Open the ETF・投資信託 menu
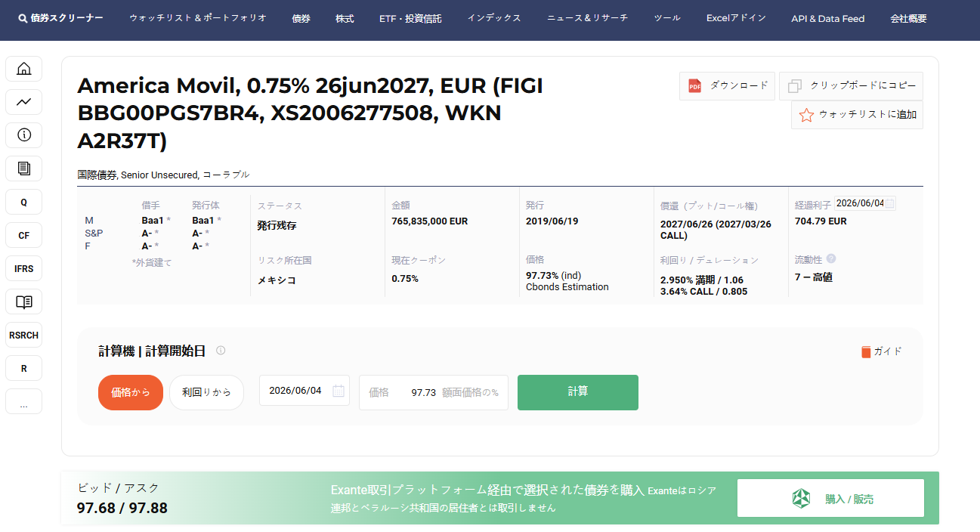Screen dimensions: 980x532 410,18
